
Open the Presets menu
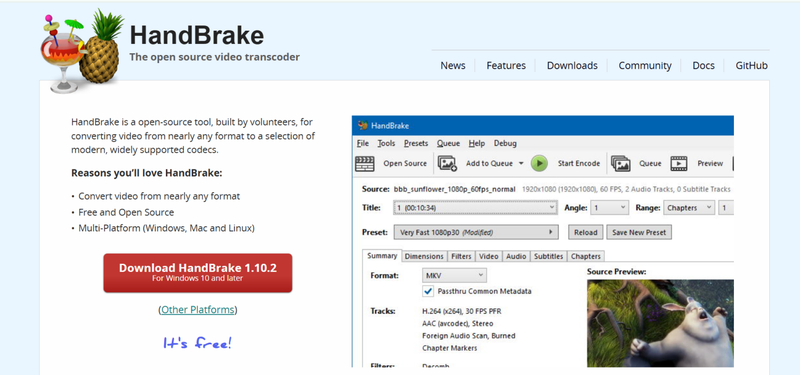(416, 143)
